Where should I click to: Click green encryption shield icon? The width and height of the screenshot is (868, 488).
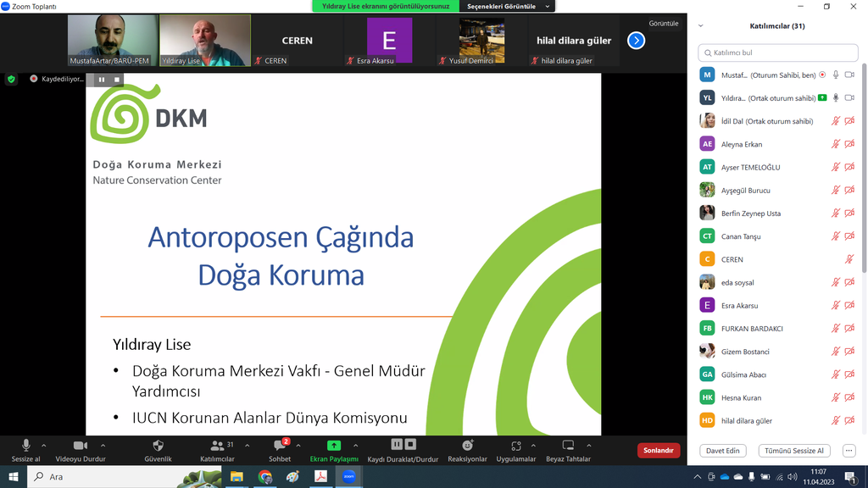[x=11, y=79]
